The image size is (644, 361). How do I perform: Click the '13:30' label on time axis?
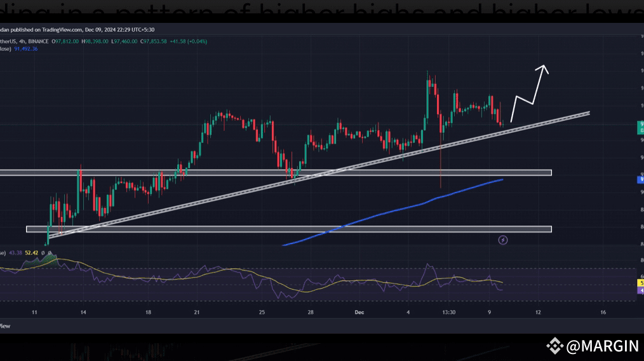(449, 313)
